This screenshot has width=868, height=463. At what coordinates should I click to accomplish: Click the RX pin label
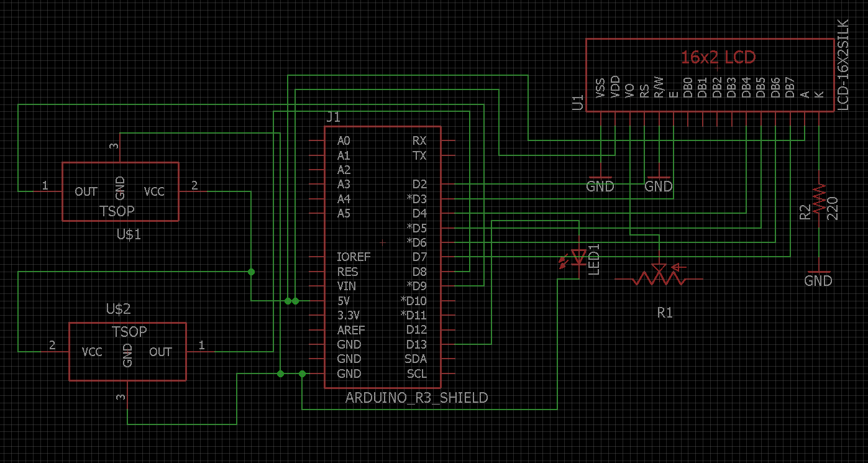419,140
